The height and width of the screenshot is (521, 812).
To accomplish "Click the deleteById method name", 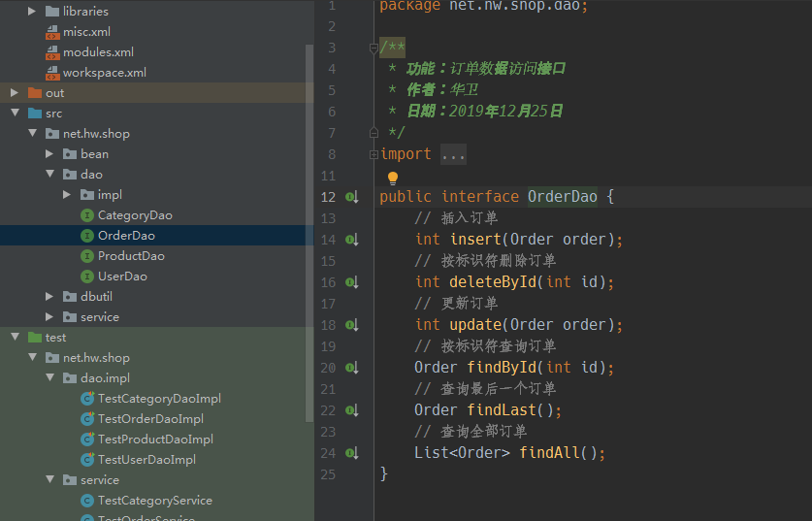I will click(493, 282).
